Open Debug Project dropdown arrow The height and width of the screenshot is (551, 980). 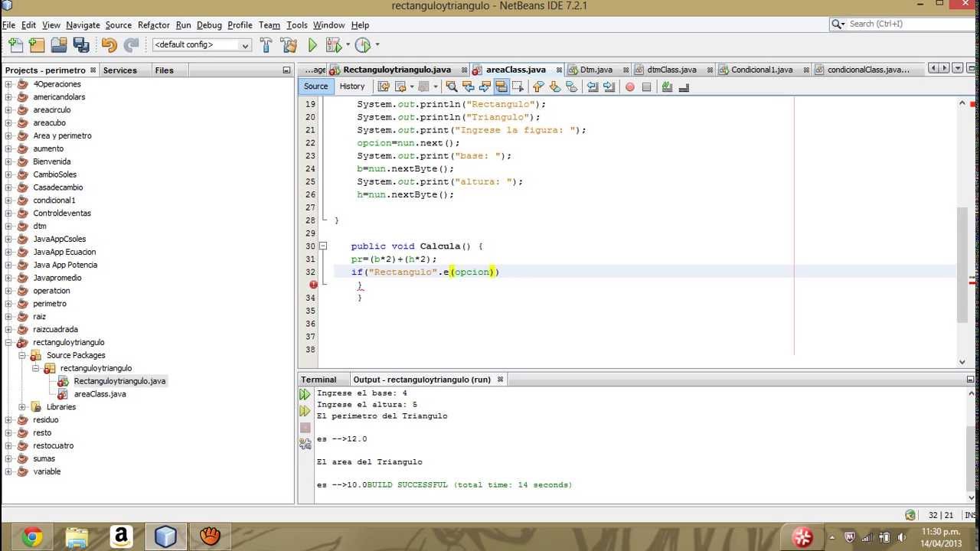pyautogui.click(x=348, y=45)
